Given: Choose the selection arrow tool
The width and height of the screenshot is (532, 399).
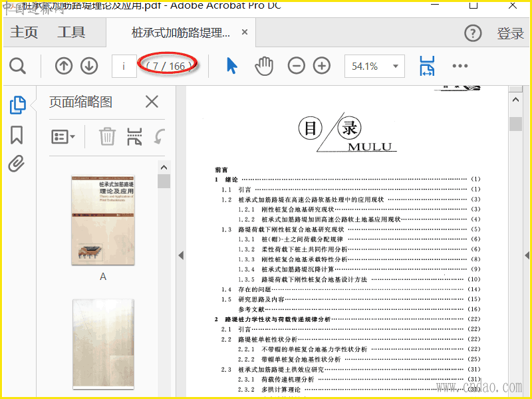Looking at the screenshot, I should click(x=232, y=66).
